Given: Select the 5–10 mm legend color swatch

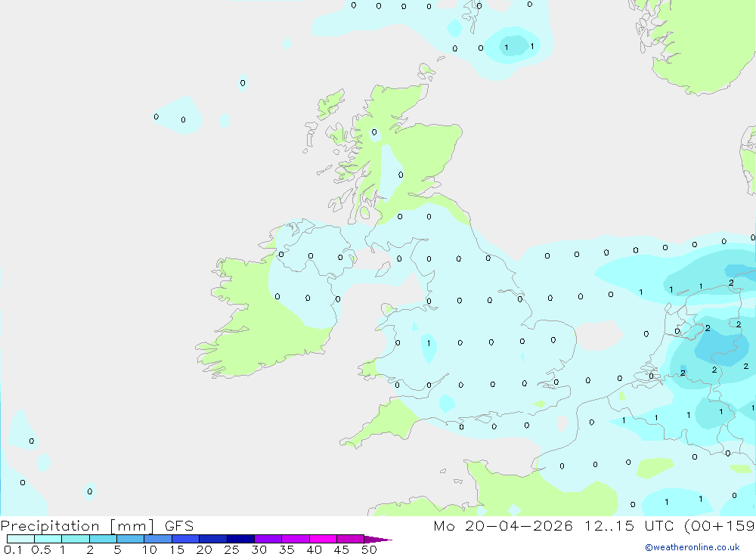Looking at the screenshot, I should [130, 539].
